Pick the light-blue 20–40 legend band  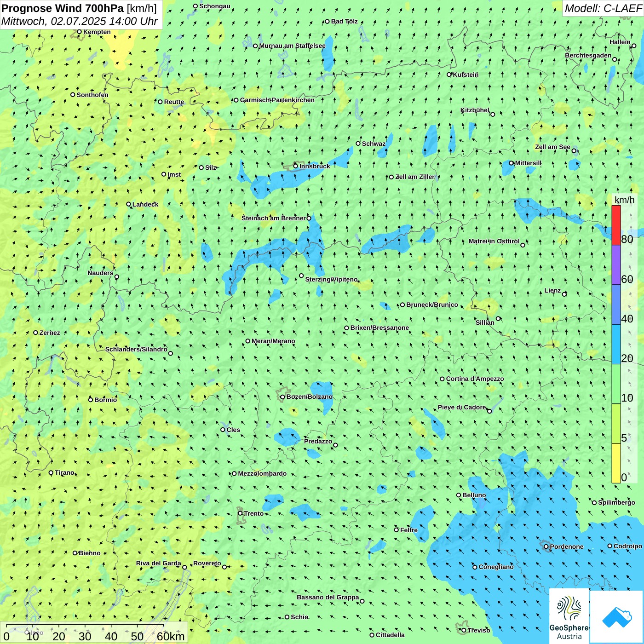(x=616, y=345)
